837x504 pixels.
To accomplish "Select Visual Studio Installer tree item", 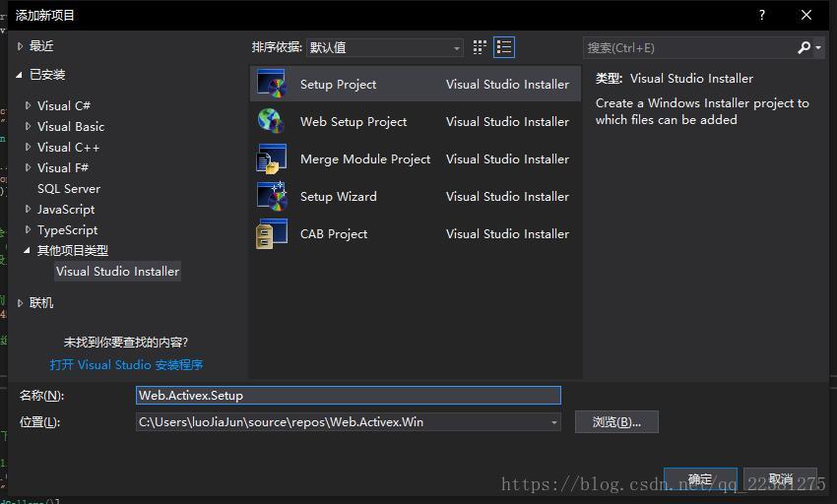I will click(x=117, y=272).
